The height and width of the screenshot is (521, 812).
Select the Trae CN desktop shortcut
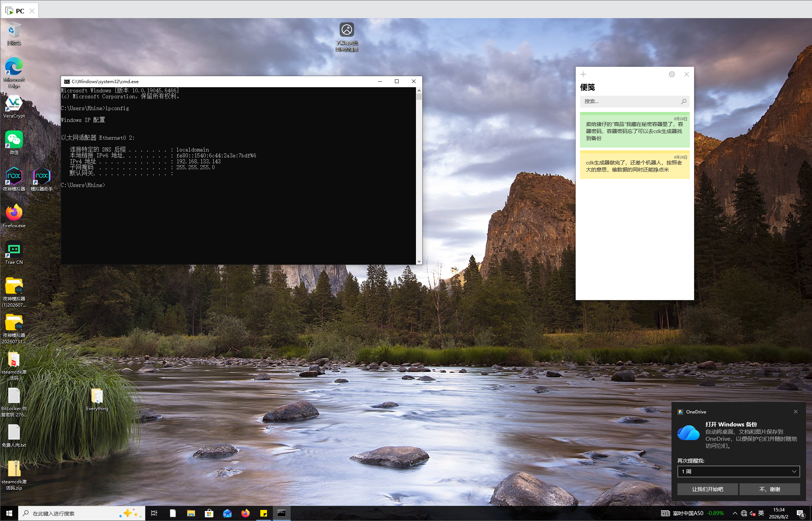[x=14, y=253]
